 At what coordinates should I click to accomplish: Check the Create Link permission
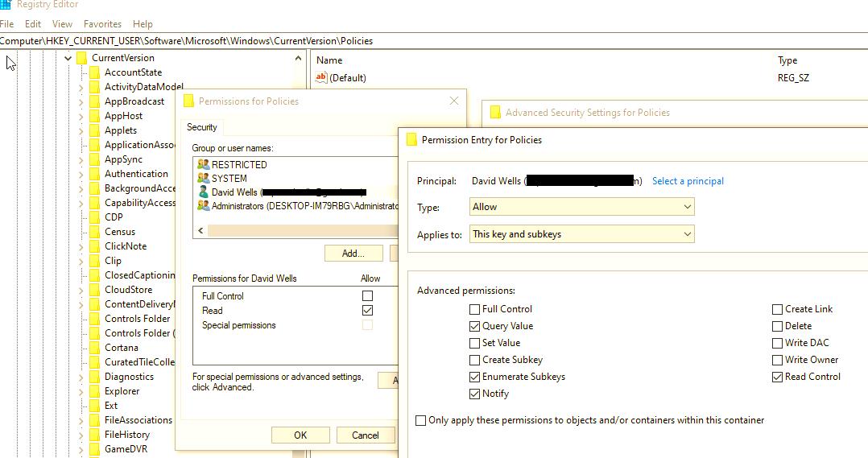pyautogui.click(x=777, y=309)
